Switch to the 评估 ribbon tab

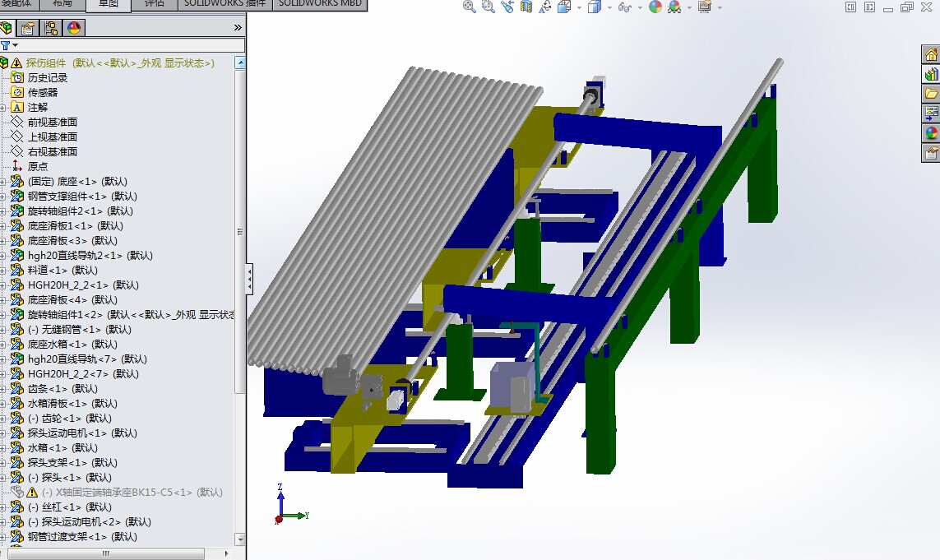155,4
